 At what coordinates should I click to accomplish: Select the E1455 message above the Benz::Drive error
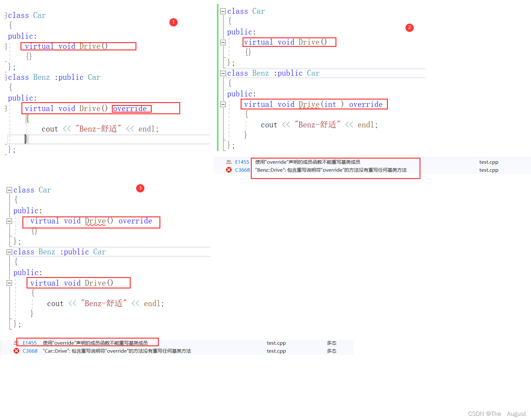[x=308, y=162]
